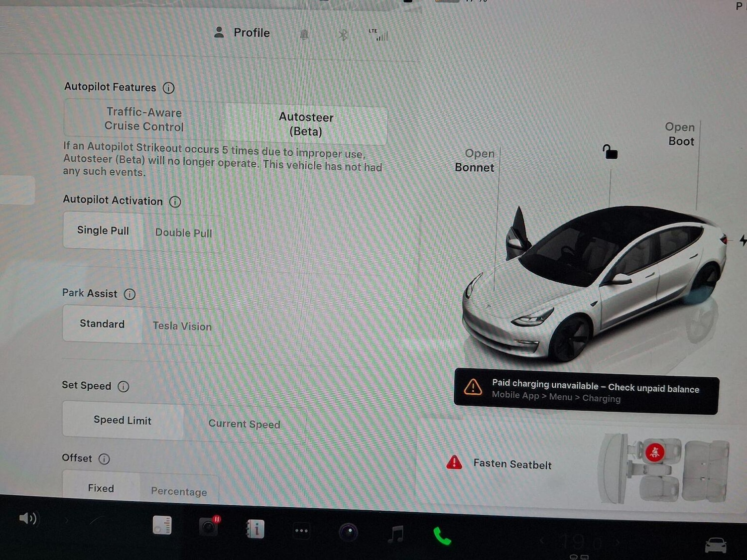Decrease temperature with the left arrow

[543, 540]
